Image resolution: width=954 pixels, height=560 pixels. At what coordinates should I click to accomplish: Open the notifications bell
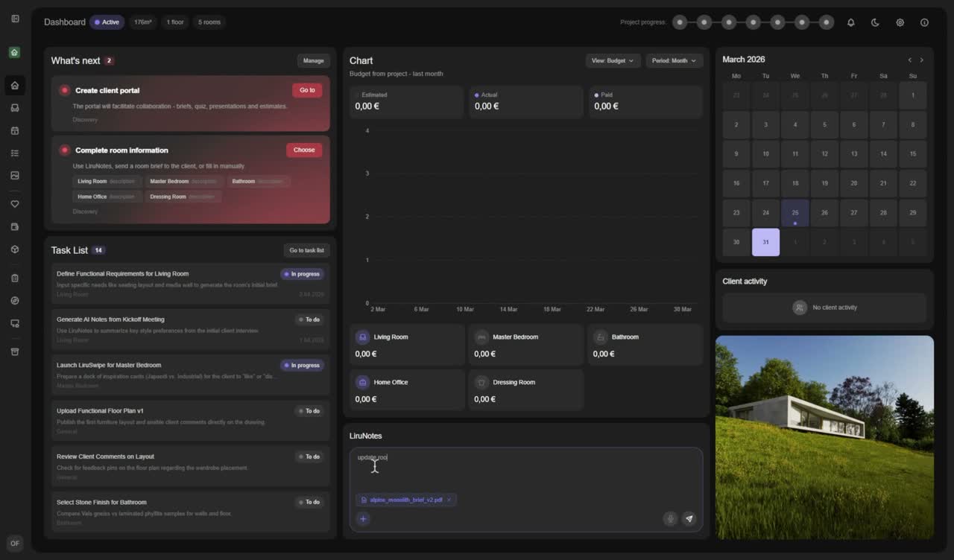850,22
